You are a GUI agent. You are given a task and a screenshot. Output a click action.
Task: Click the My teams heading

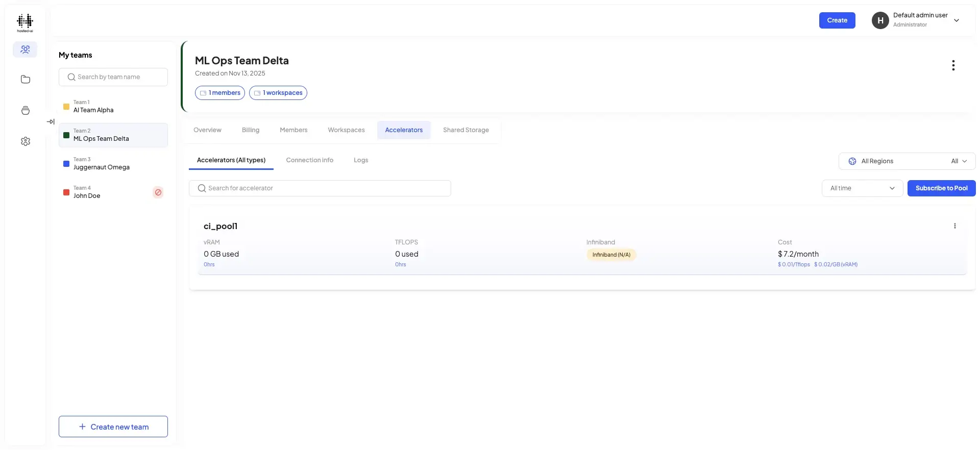76,55
